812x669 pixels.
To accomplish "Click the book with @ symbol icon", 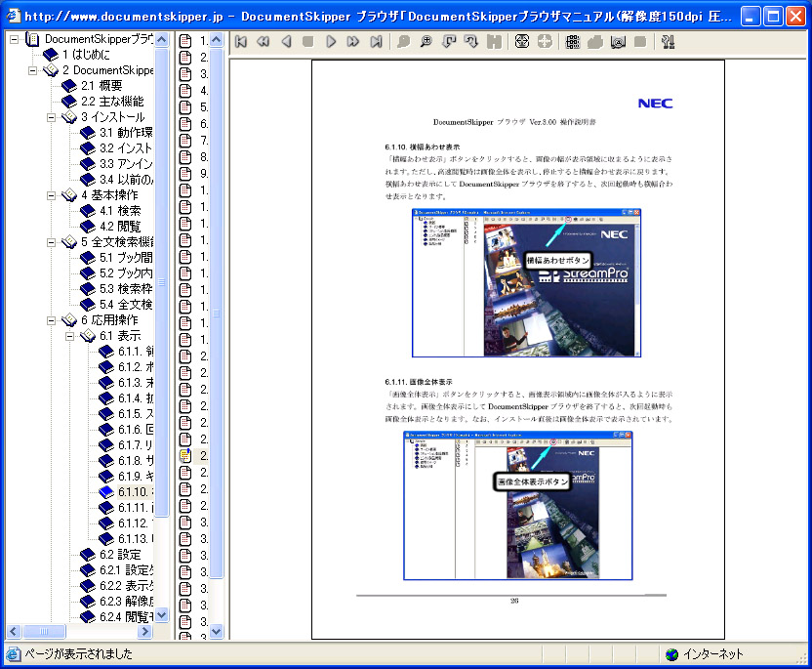I will 618,41.
